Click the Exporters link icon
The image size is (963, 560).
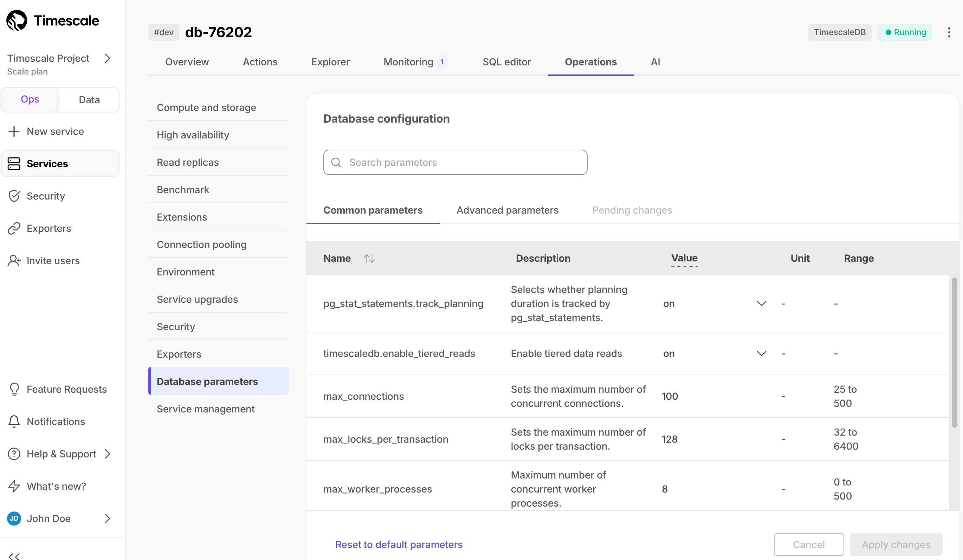point(14,228)
